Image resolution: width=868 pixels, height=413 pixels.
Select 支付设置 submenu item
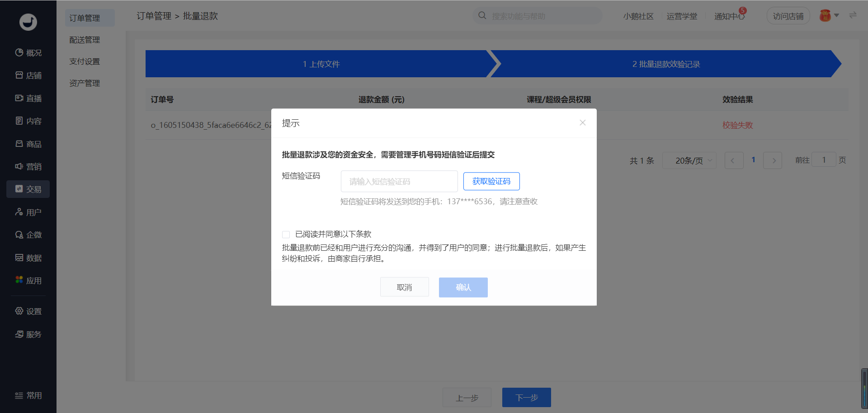pos(85,61)
